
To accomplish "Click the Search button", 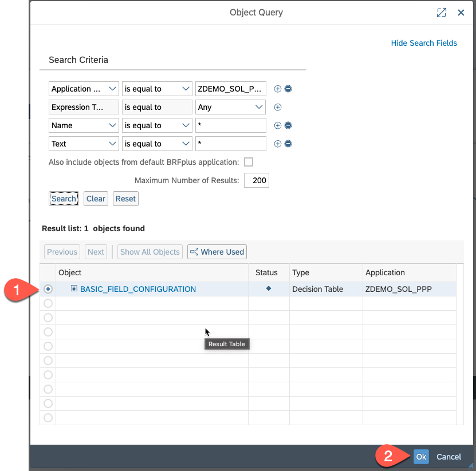I will (x=64, y=199).
